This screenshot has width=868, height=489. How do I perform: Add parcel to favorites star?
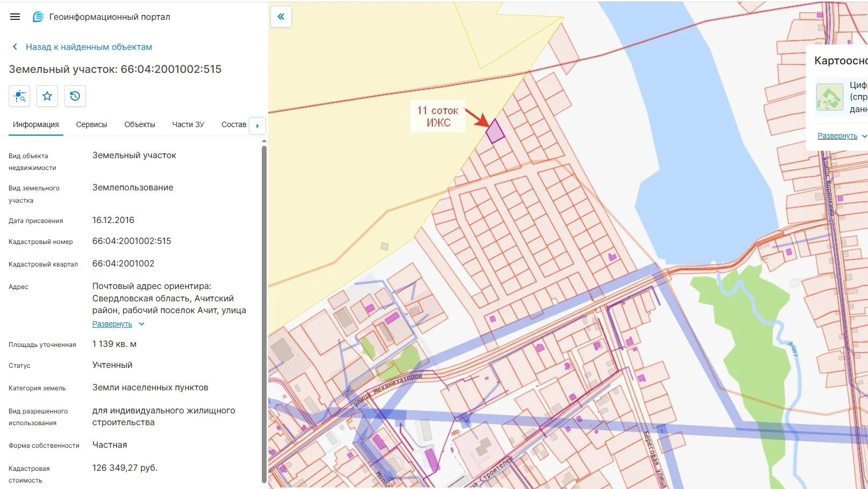47,96
